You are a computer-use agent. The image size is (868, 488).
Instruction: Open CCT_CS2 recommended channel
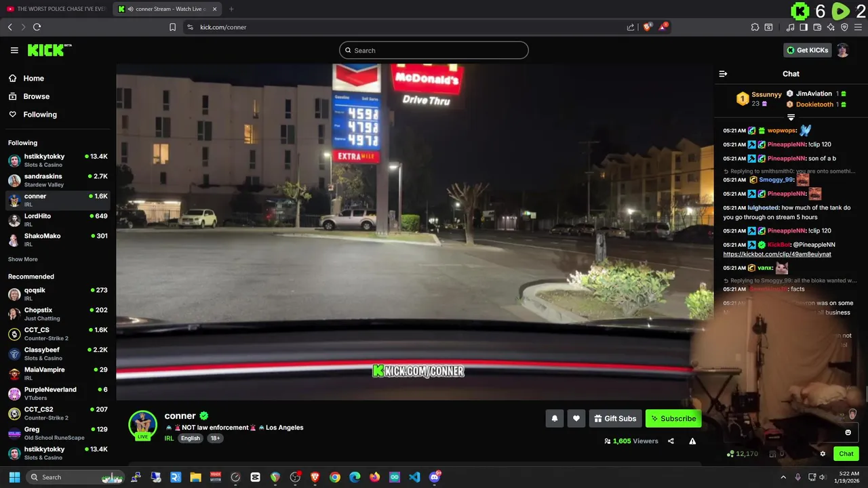[x=58, y=413]
